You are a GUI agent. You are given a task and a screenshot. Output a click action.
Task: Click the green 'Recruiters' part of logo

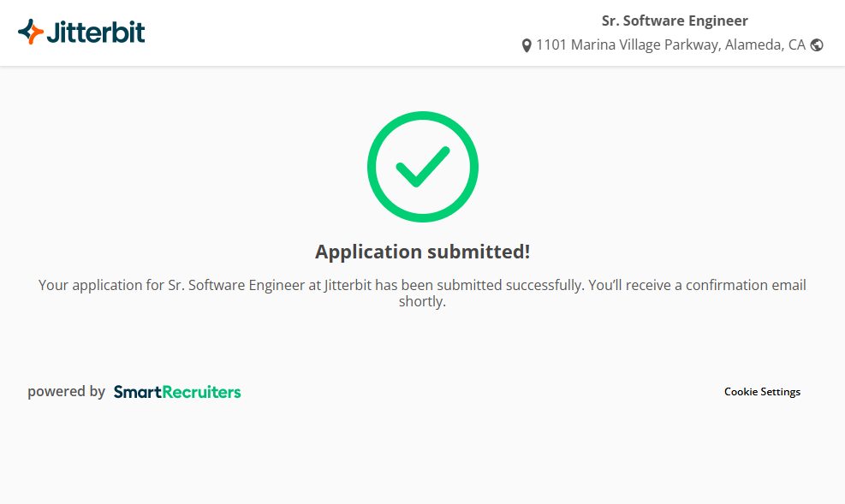(x=202, y=392)
